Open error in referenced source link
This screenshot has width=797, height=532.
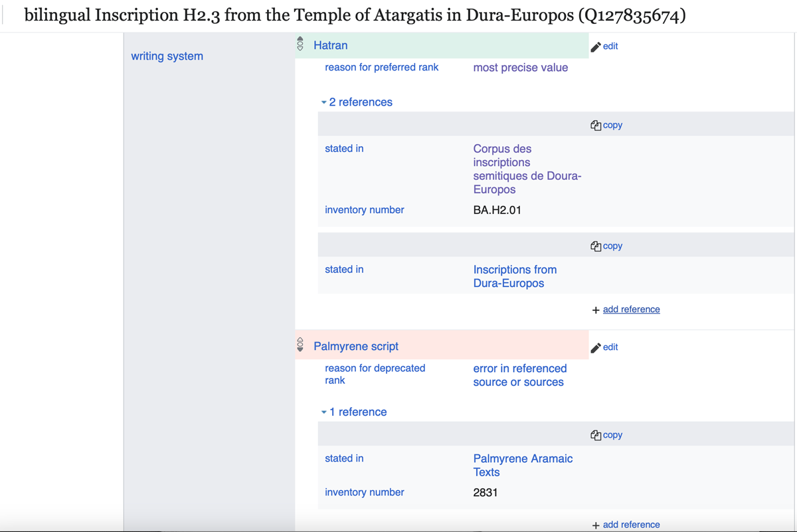[519, 375]
